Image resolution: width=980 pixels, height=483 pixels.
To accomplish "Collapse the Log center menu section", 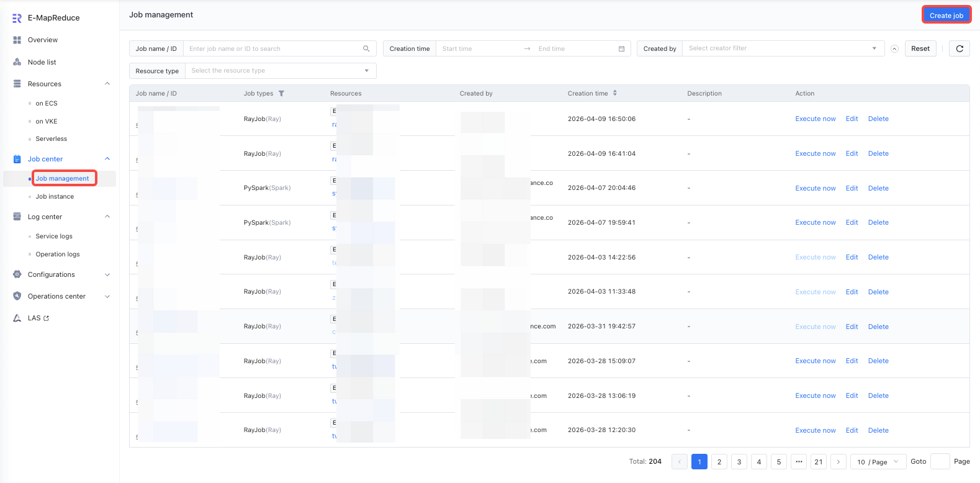I will click(107, 217).
